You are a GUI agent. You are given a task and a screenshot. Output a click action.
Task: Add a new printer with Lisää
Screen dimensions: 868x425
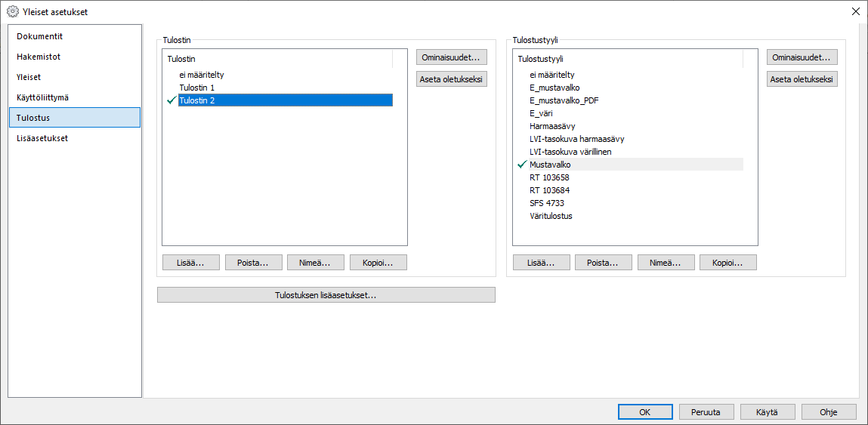coord(190,263)
